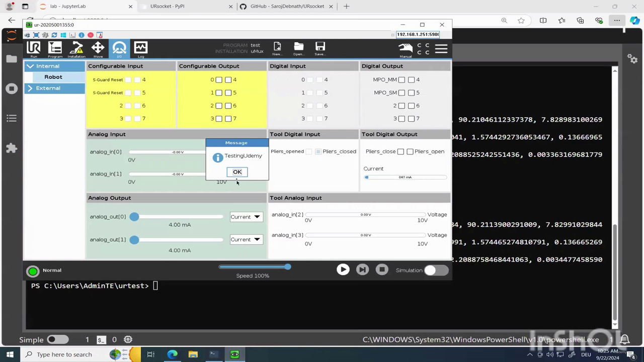Screen dimensions: 644x362
Task: Check the Pliers_close tool output checkbox
Action: pos(400,151)
